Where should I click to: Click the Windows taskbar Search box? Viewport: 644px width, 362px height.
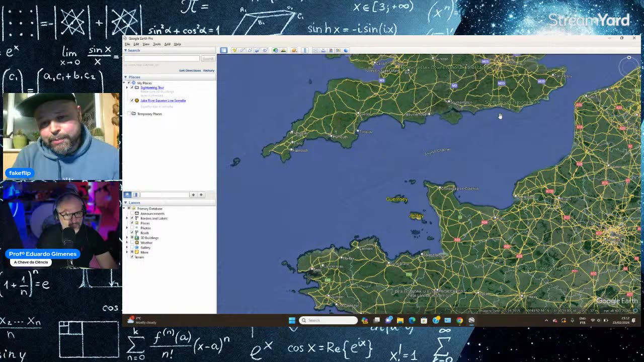click(x=329, y=320)
